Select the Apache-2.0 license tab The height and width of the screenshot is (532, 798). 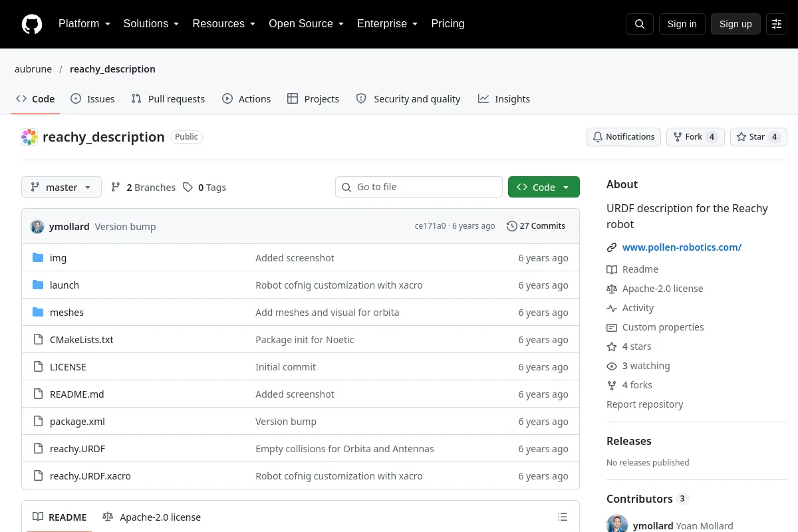[x=152, y=517]
